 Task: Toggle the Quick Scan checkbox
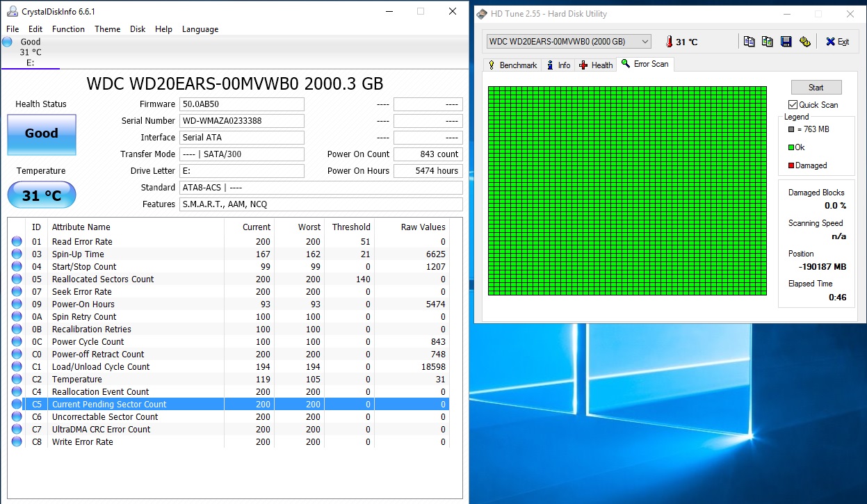tap(793, 105)
